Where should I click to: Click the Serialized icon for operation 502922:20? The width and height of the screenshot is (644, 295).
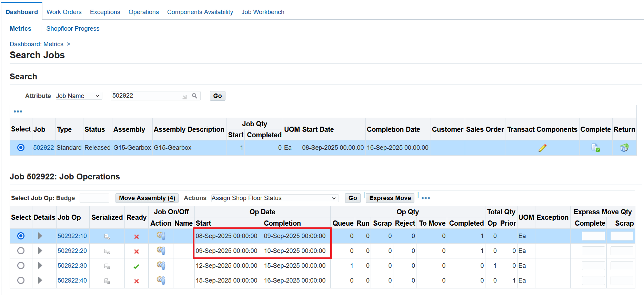[x=107, y=251]
